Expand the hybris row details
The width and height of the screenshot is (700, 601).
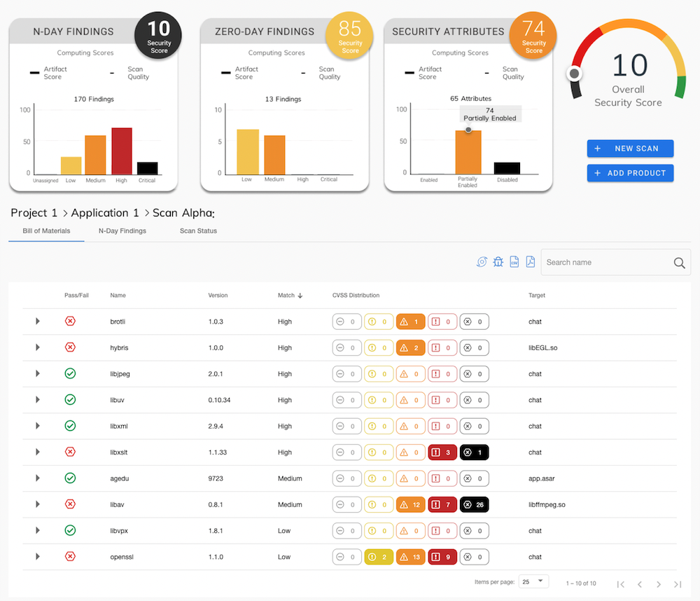[38, 347]
